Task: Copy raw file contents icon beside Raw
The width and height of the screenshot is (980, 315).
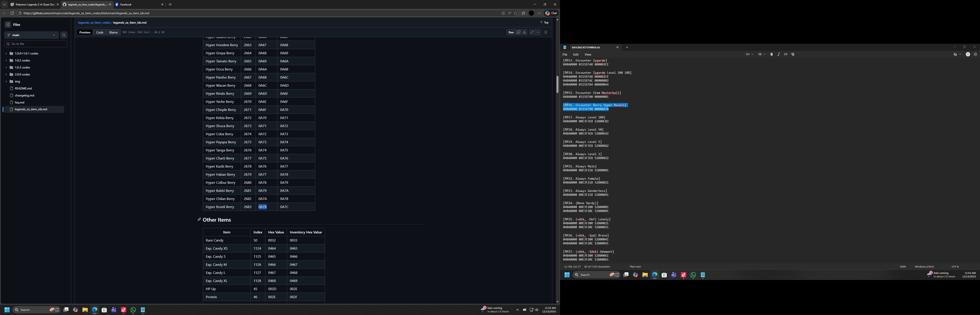Action: click(518, 32)
